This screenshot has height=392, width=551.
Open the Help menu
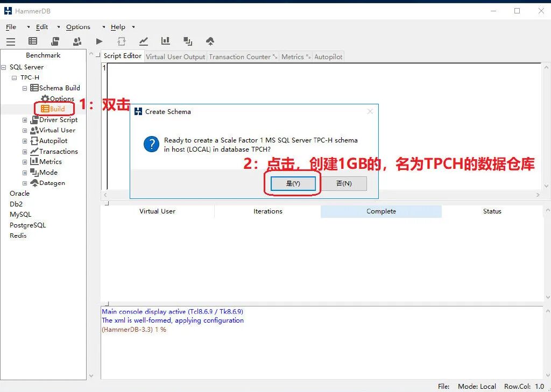coord(118,27)
